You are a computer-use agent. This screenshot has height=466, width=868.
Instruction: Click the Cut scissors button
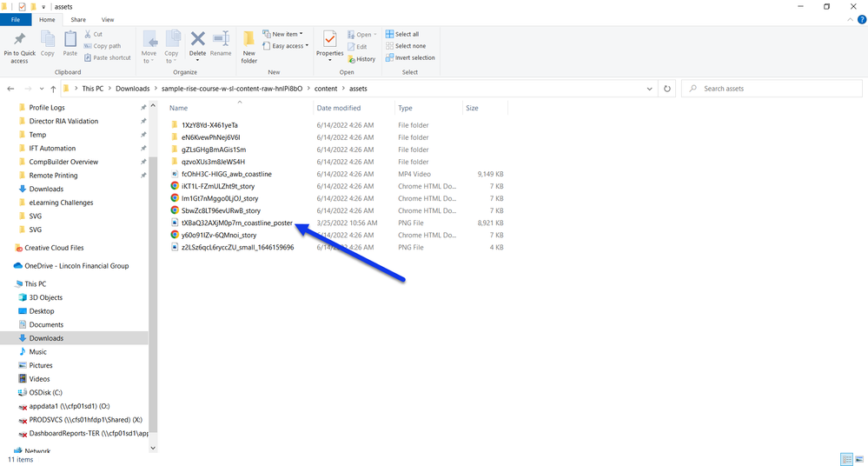pos(94,34)
